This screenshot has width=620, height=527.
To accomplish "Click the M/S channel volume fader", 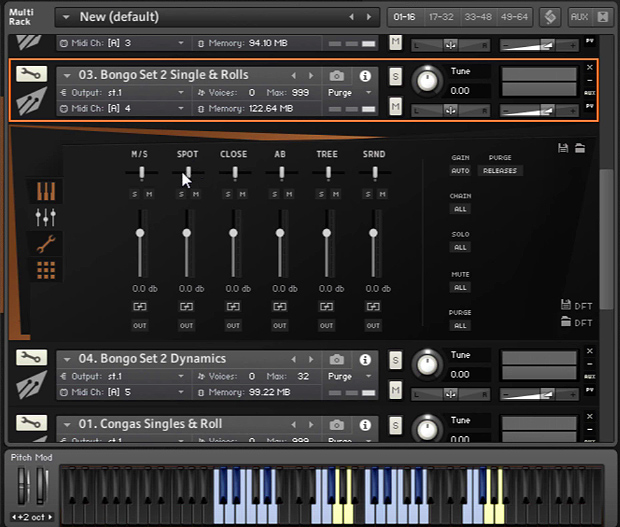I will [x=140, y=233].
